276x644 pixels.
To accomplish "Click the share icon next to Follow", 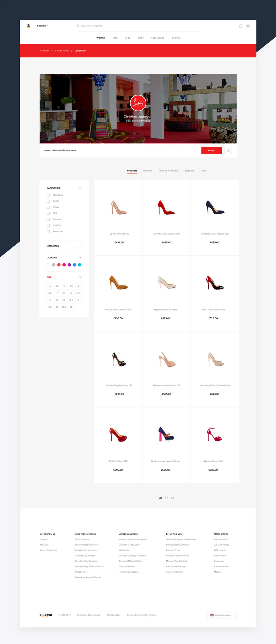I will click(228, 151).
